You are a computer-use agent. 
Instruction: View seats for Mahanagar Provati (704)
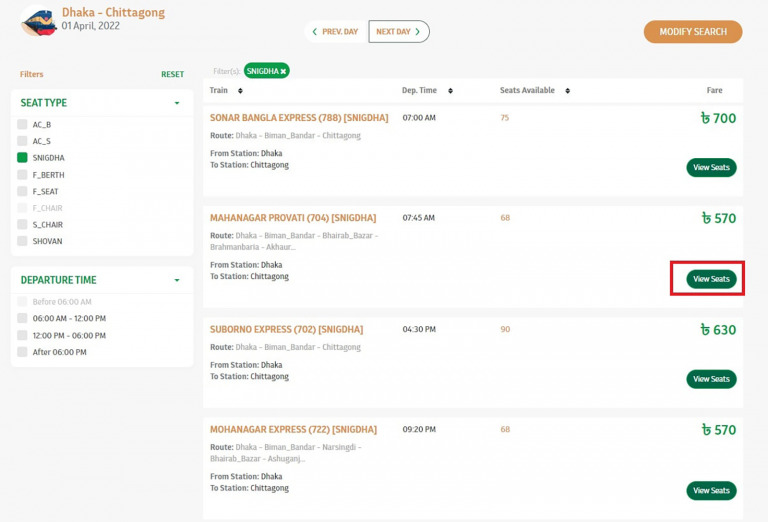point(711,279)
